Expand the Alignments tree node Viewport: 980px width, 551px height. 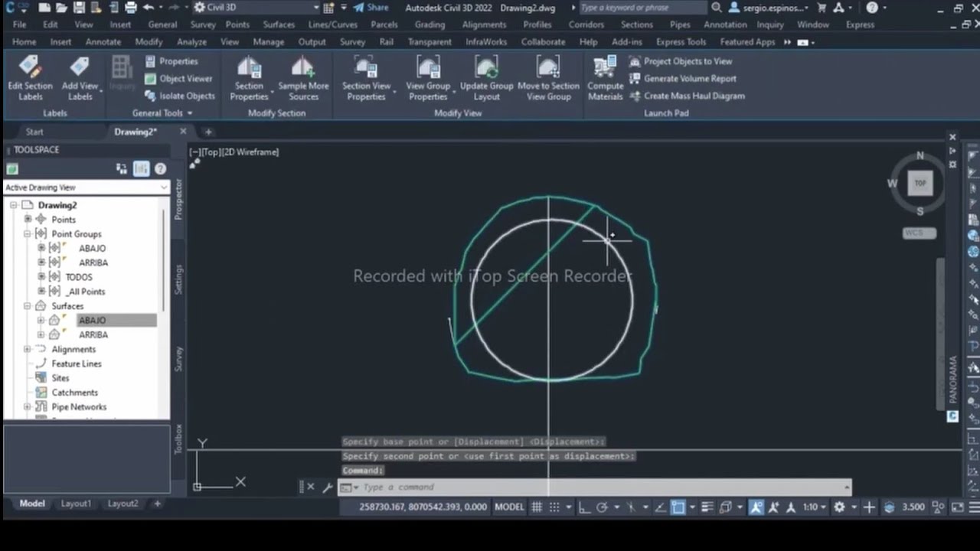tap(28, 350)
